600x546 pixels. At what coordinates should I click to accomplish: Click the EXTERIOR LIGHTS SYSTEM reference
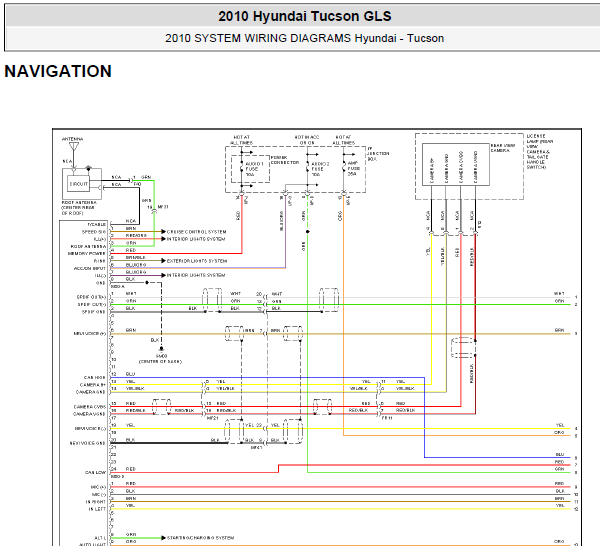197,261
